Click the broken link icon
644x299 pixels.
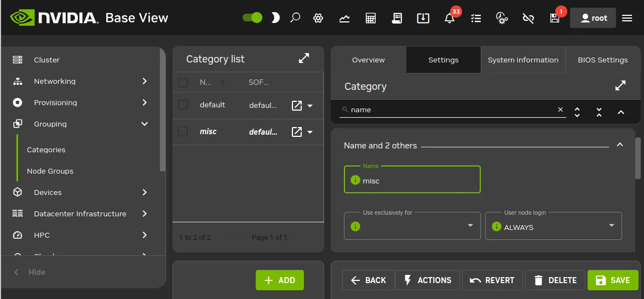528,18
